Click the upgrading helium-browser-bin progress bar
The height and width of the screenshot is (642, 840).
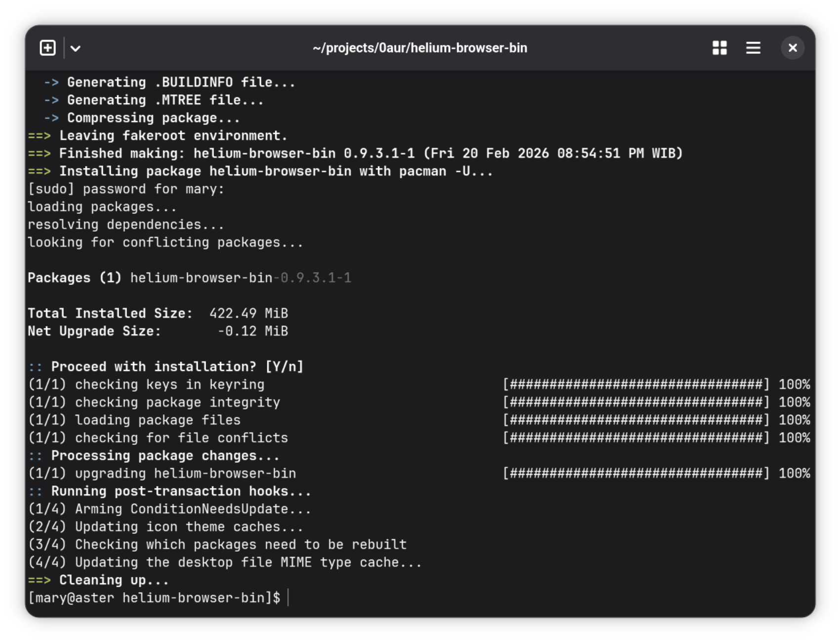pos(636,474)
